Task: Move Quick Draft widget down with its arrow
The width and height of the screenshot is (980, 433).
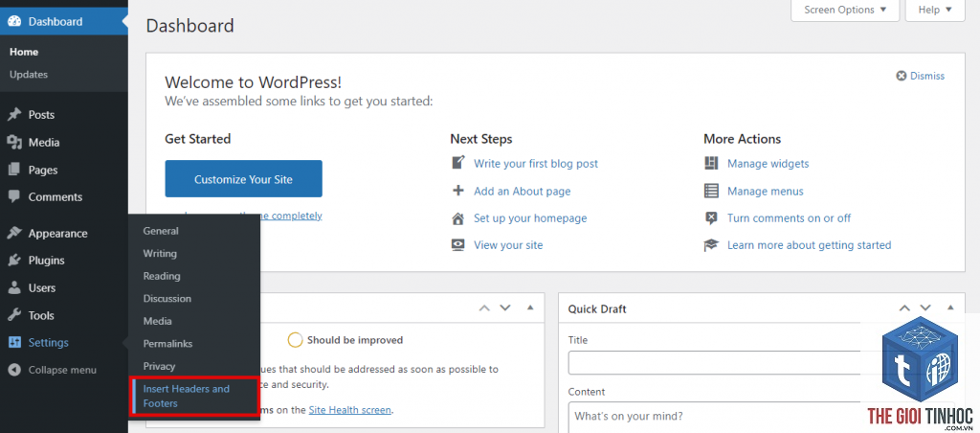Action: [x=925, y=308]
